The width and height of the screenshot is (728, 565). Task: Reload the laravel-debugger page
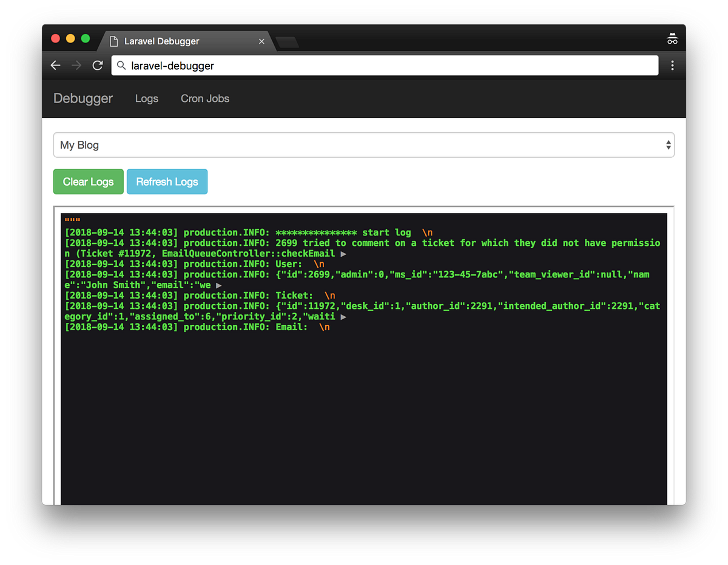tap(98, 65)
